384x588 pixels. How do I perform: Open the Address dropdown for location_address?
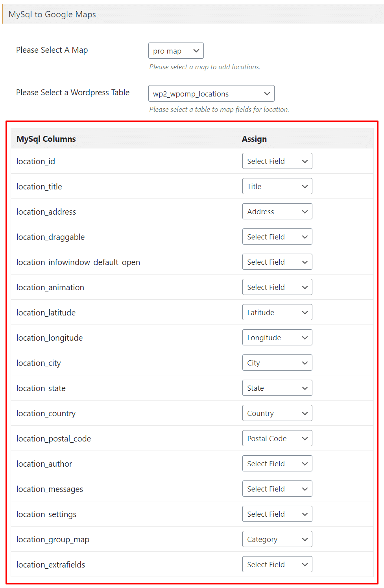(277, 211)
